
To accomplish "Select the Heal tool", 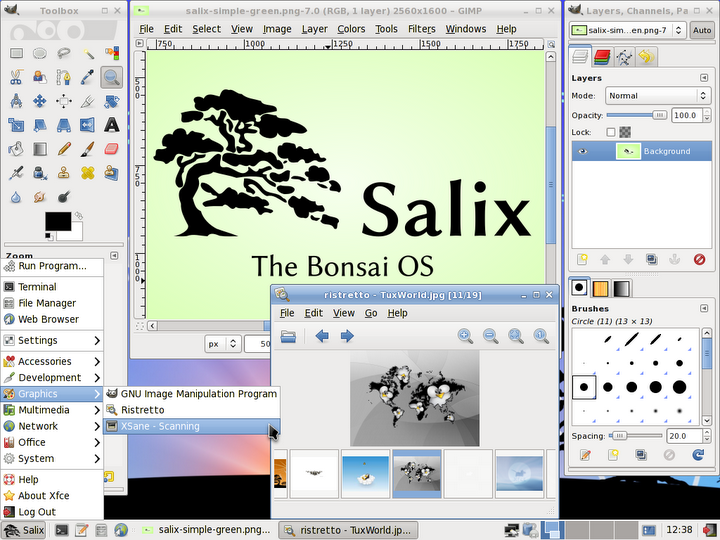I will (x=88, y=173).
